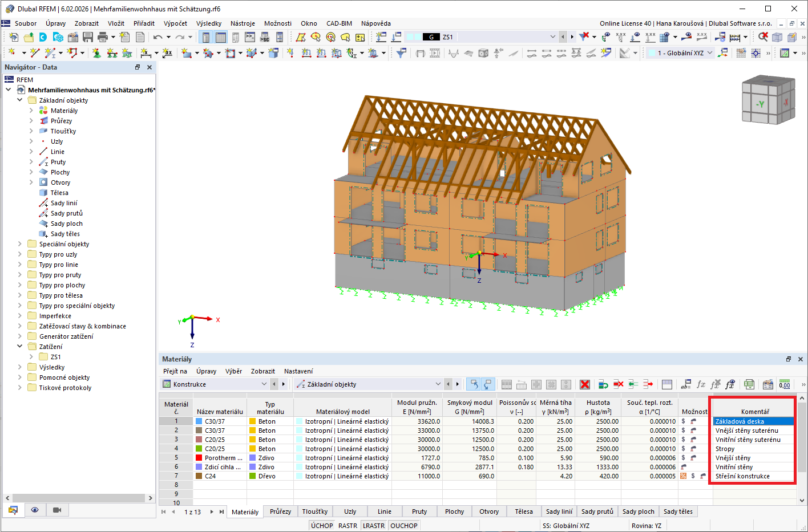Toggle OUCHOP object snap in status bar

pyautogui.click(x=404, y=526)
